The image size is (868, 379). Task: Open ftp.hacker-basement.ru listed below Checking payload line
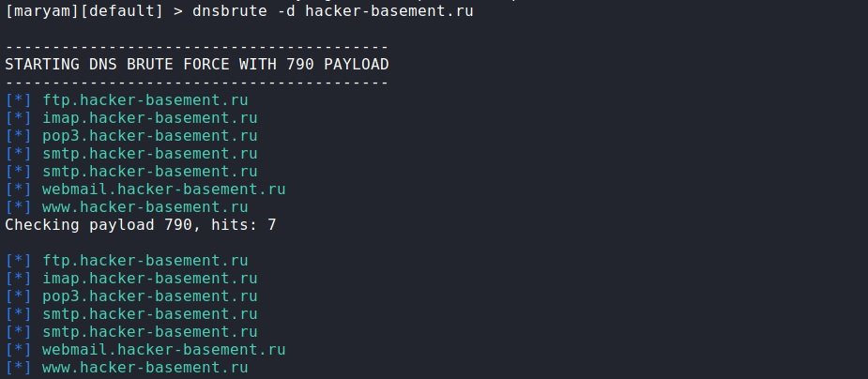(x=145, y=260)
